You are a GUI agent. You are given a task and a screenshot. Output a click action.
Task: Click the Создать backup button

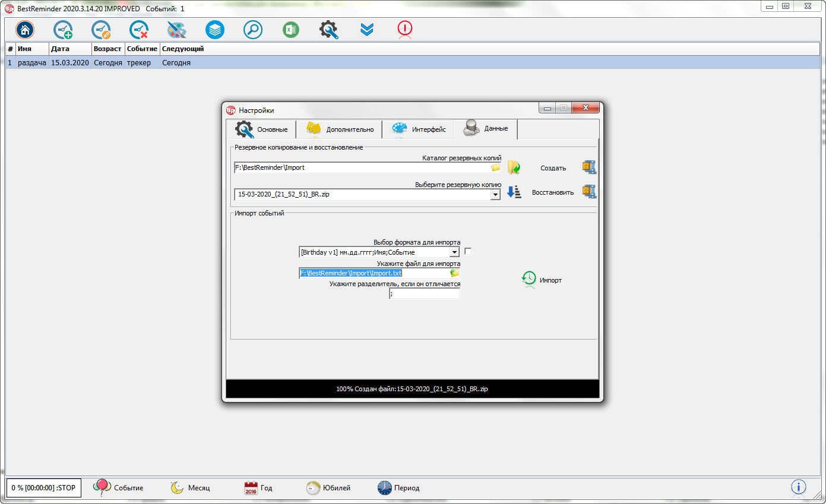pos(553,168)
